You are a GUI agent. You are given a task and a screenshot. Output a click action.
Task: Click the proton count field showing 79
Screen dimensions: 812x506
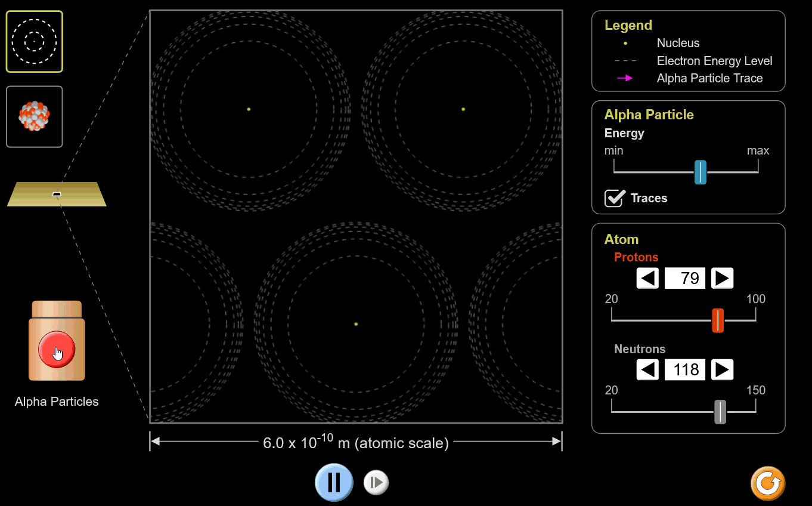click(x=685, y=278)
